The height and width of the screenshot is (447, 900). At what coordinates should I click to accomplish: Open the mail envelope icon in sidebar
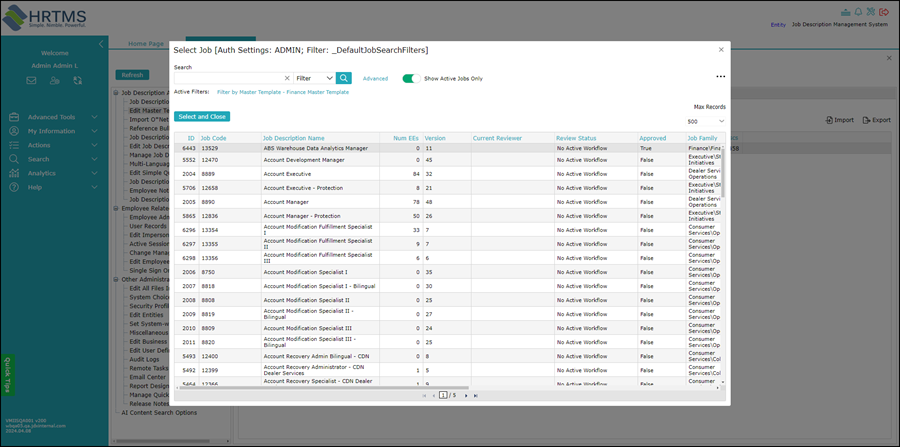32,81
